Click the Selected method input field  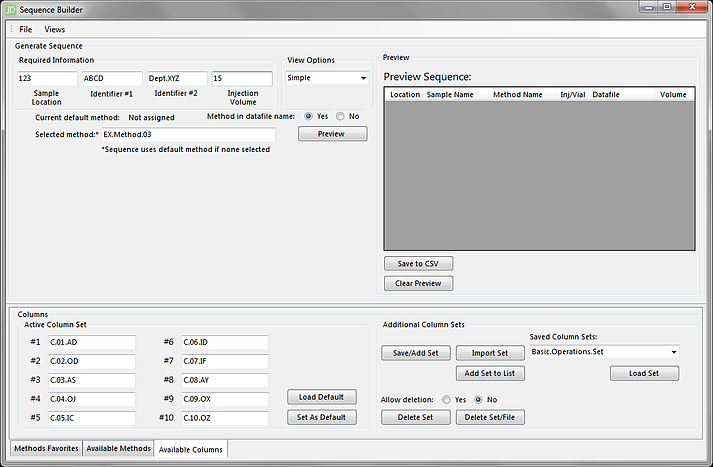[188, 135]
